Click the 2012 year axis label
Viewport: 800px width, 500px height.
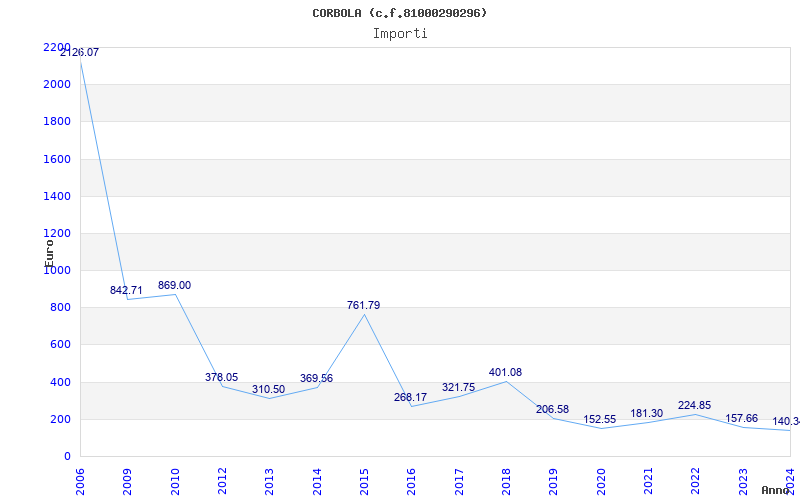coord(222,481)
